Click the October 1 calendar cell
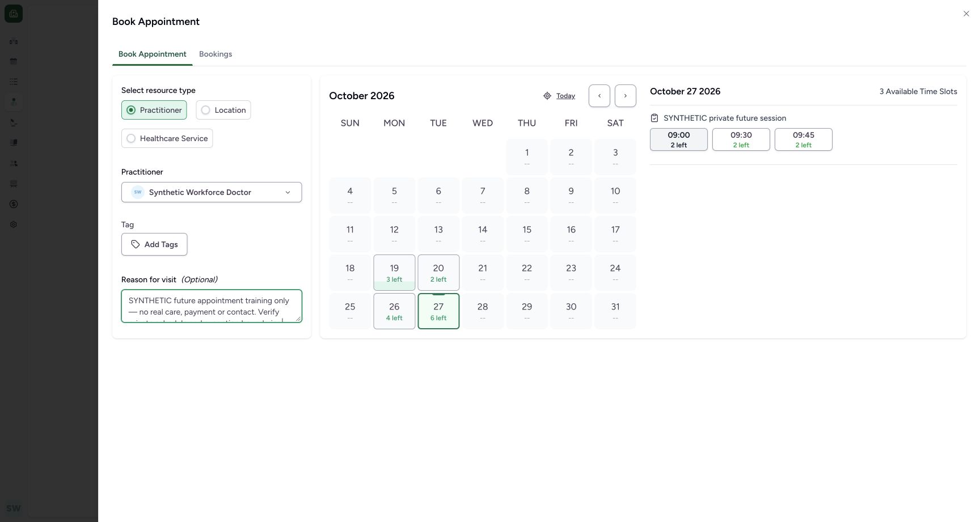The width and height of the screenshot is (980, 522). 527,157
